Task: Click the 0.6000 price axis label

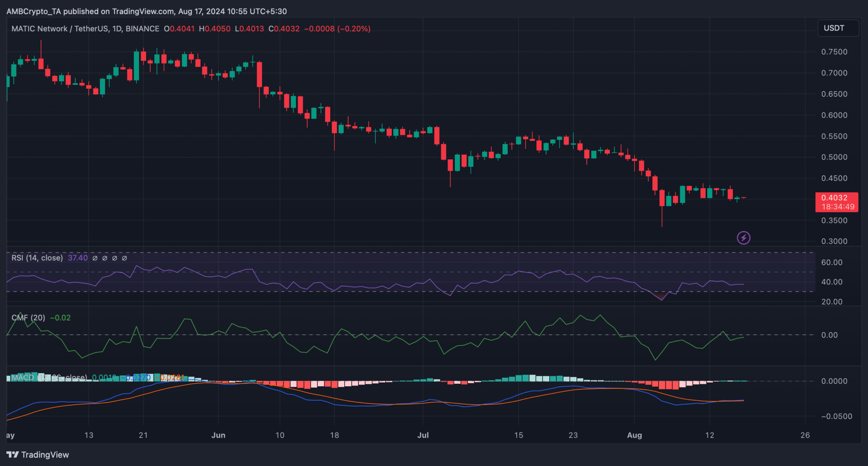Action: pos(834,115)
